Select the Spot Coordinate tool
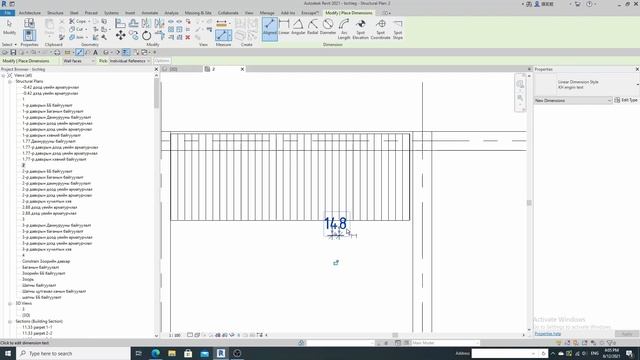 (380, 29)
